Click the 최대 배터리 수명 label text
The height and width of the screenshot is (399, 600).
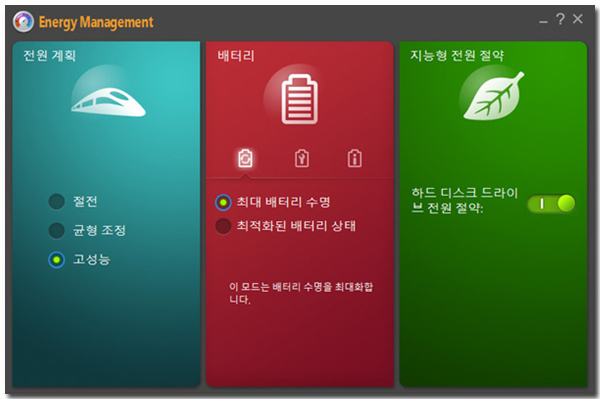click(283, 202)
